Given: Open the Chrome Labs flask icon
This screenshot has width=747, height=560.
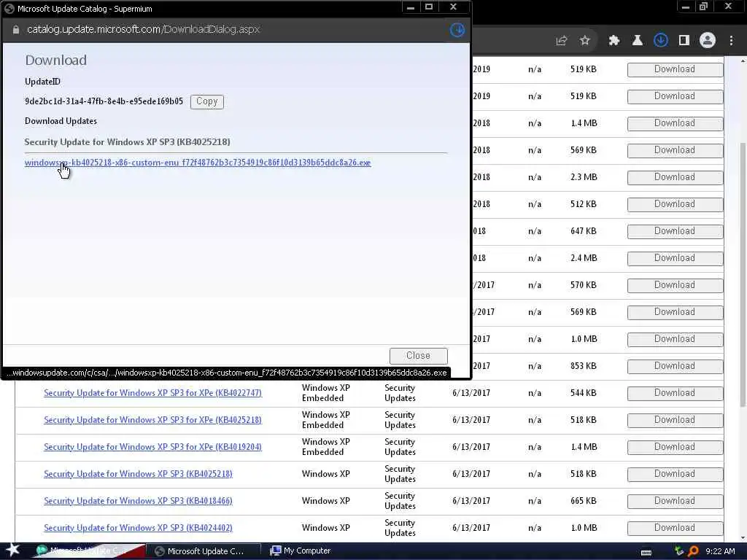Looking at the screenshot, I should pos(638,41).
